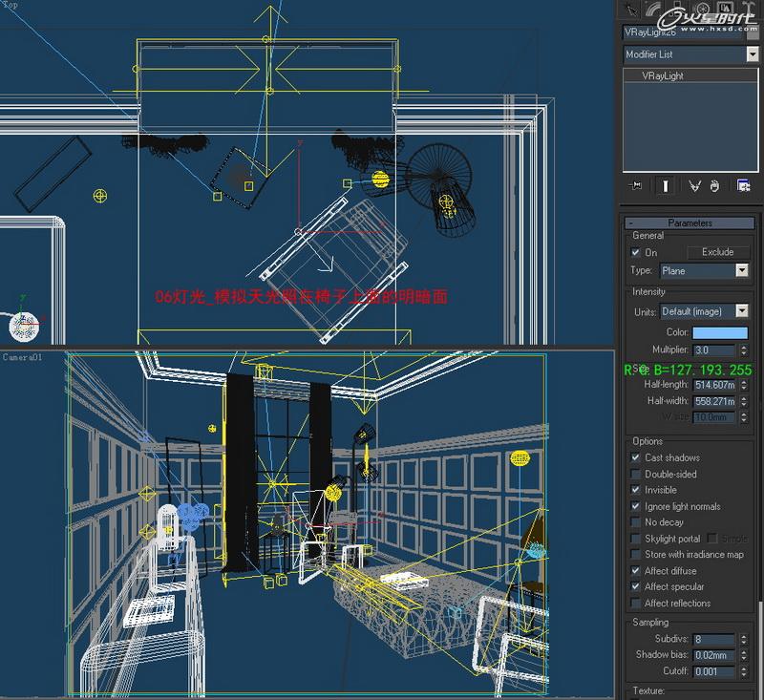
Task: Toggle Ignore light normals checkbox
Action: pyautogui.click(x=635, y=506)
